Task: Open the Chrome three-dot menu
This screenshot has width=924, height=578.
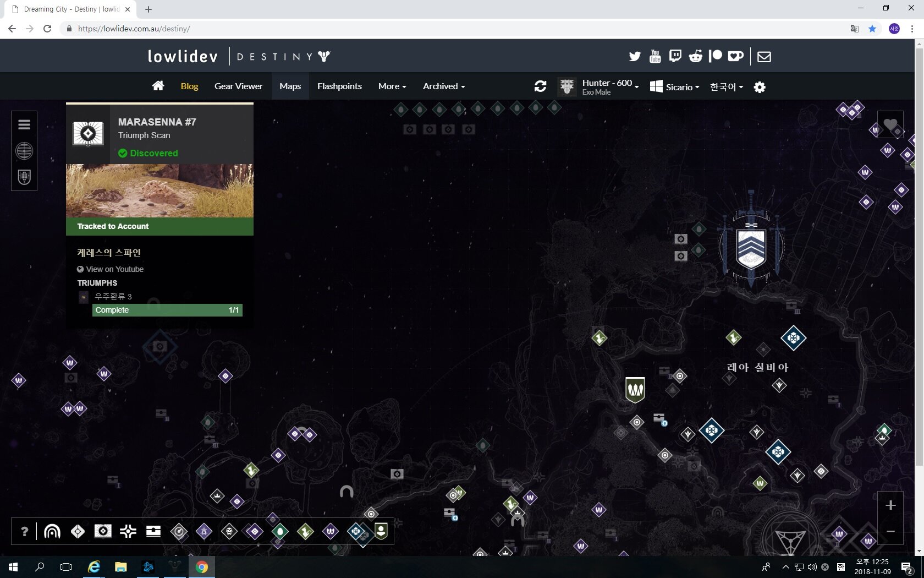Action: click(912, 29)
